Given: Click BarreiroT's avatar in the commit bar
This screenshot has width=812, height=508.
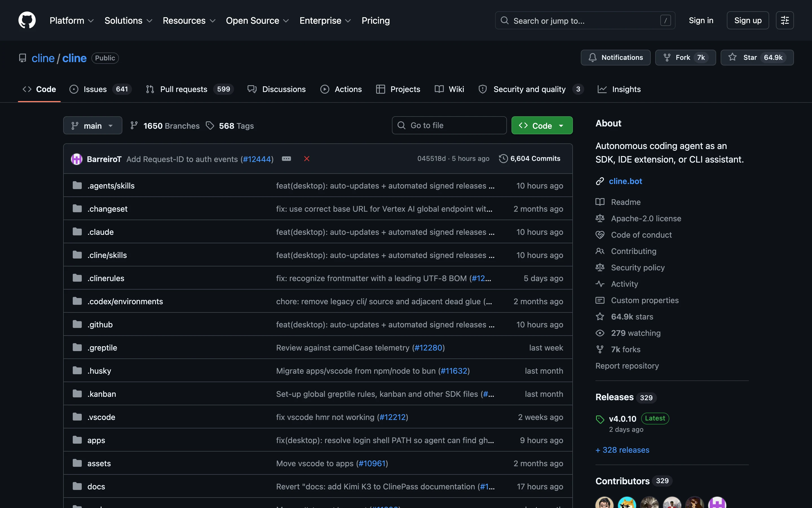Looking at the screenshot, I should (76, 159).
